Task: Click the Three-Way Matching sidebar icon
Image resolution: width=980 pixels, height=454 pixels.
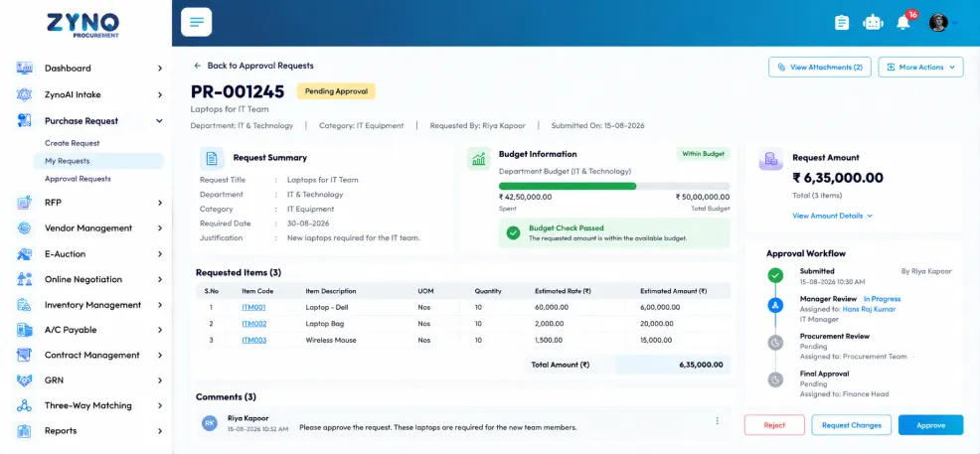Action: point(25,406)
